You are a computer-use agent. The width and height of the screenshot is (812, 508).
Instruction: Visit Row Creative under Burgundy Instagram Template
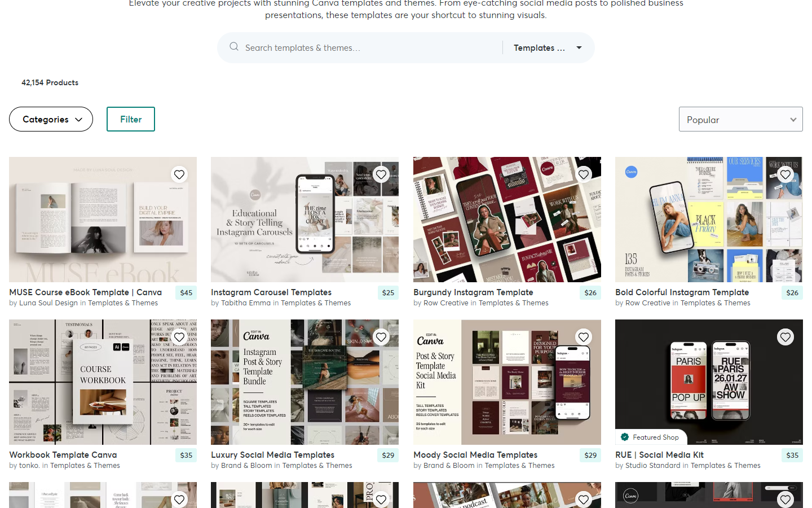(x=446, y=303)
